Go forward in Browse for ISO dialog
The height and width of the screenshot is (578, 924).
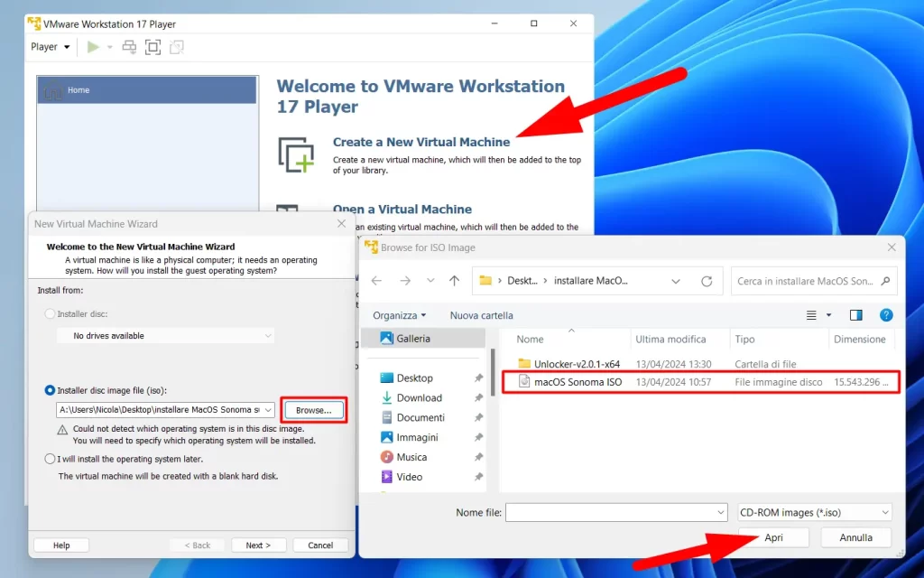405,282
